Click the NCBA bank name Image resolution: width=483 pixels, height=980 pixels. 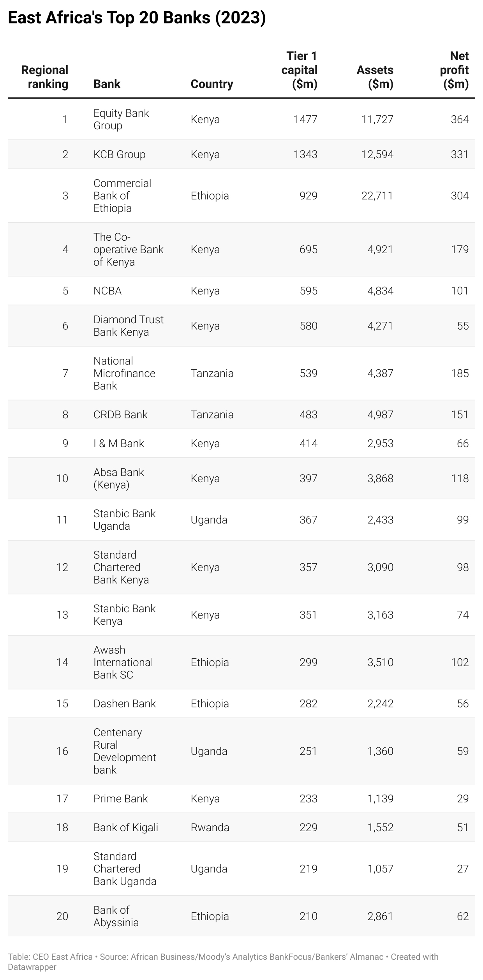pyautogui.click(x=108, y=291)
